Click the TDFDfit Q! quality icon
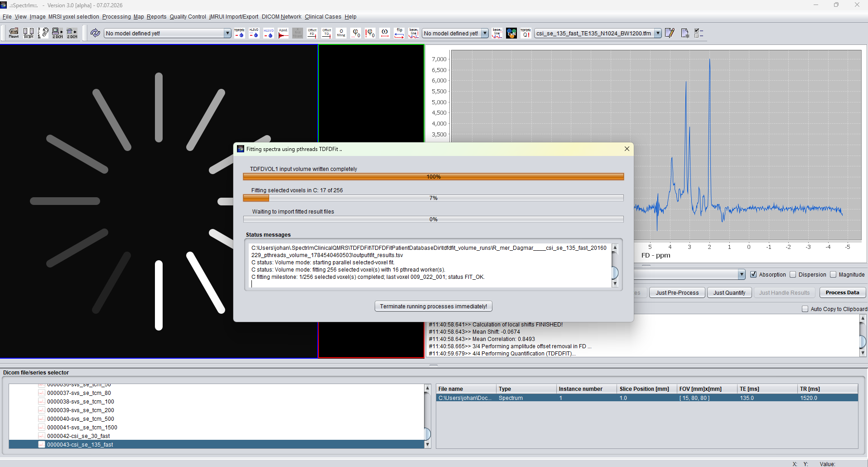 pos(526,33)
